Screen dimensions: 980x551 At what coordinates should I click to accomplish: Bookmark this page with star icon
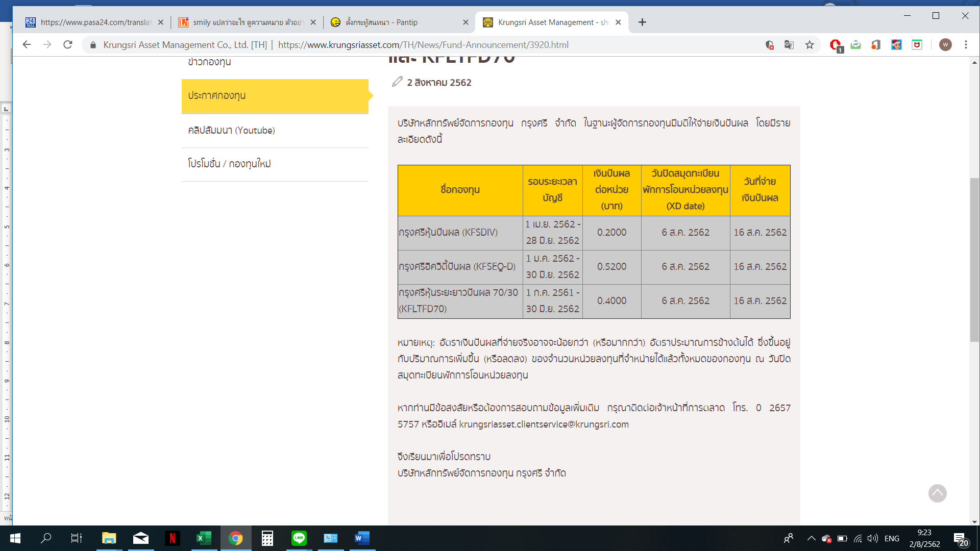pyautogui.click(x=810, y=45)
